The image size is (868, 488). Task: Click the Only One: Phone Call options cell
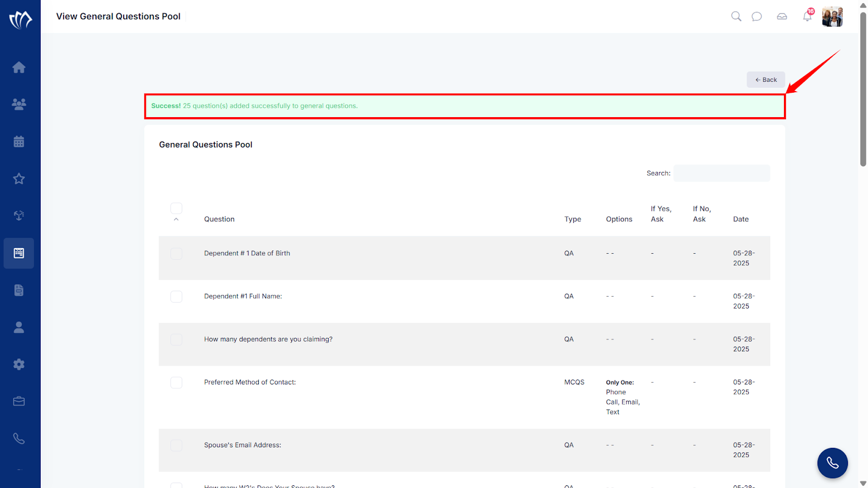tap(623, 397)
